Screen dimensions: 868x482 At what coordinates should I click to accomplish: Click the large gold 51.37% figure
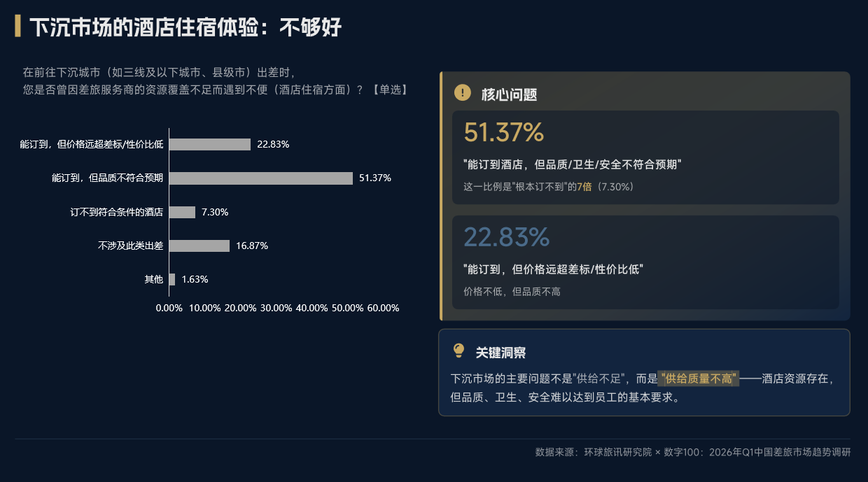tap(503, 133)
